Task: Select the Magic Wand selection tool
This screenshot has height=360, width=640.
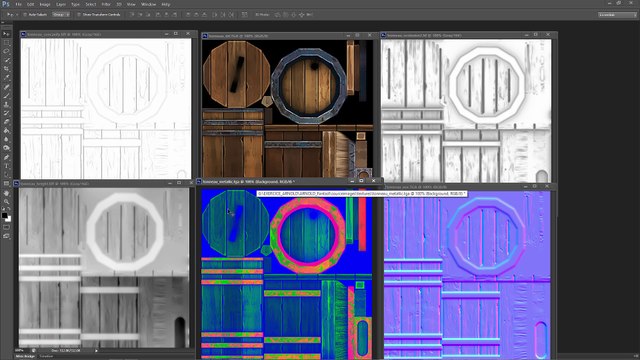Action: click(x=6, y=60)
